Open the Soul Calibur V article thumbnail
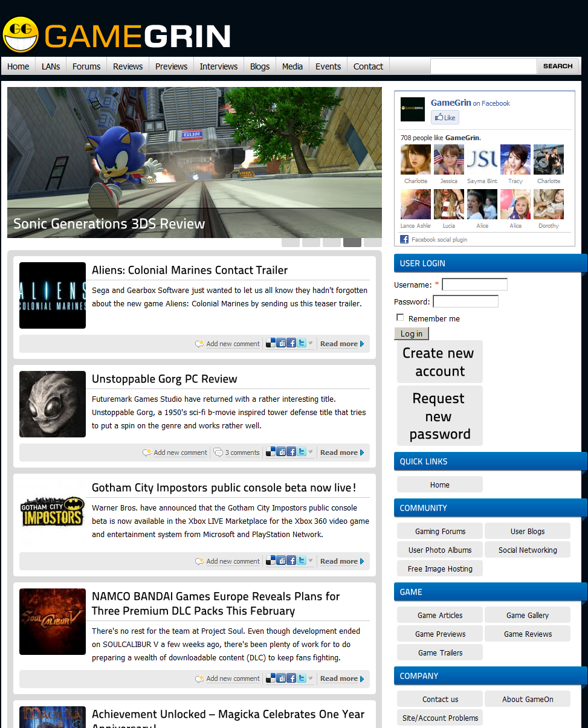Viewport: 588px width, 728px height. click(x=53, y=622)
